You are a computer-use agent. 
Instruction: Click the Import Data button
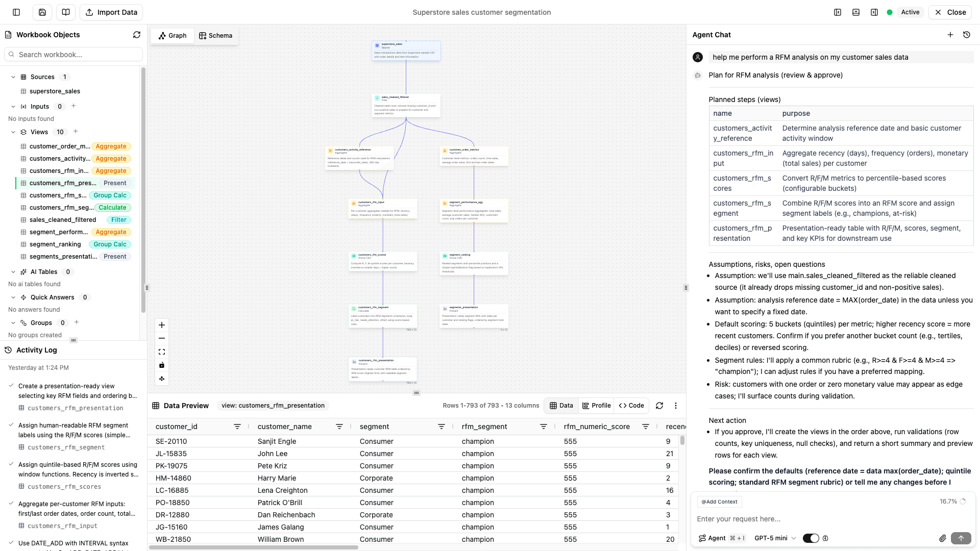(111, 12)
